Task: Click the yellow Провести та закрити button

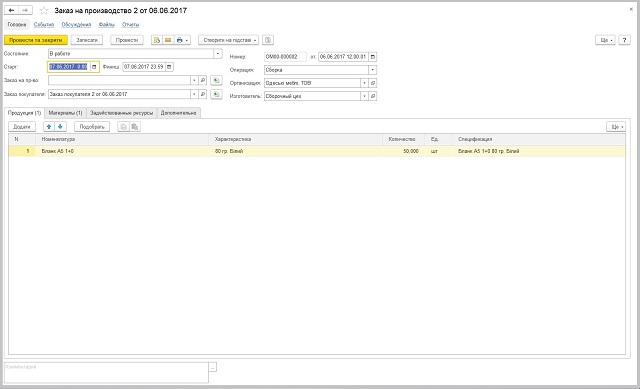Action: [x=36, y=40]
